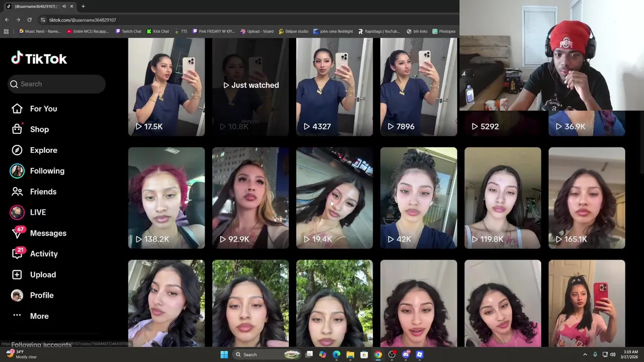Open a new browser tab
This screenshot has height=362, width=644.
point(83,7)
